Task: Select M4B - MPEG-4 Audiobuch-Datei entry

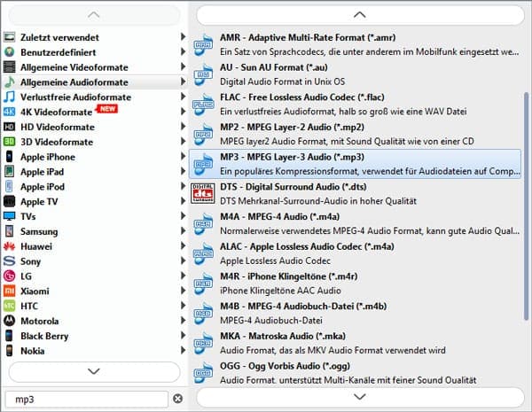Action: pos(355,313)
